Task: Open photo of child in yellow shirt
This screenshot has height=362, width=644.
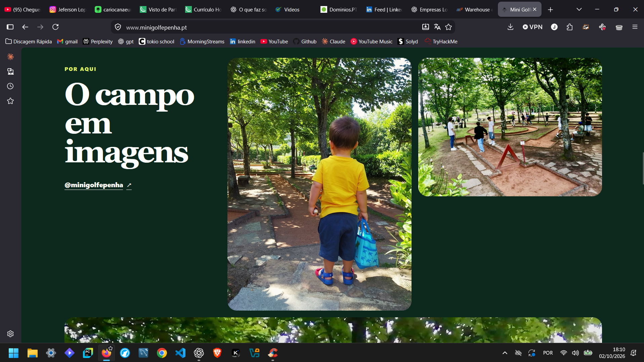Action: pos(319,184)
